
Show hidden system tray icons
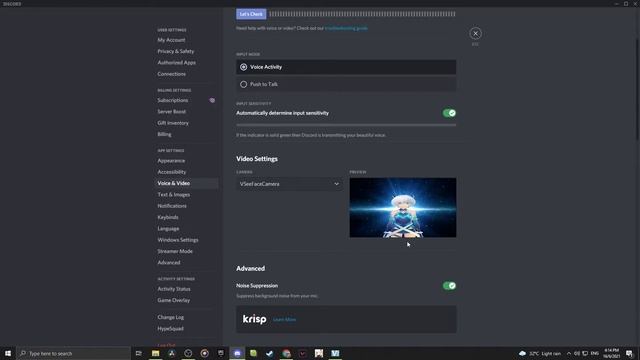click(x=569, y=353)
